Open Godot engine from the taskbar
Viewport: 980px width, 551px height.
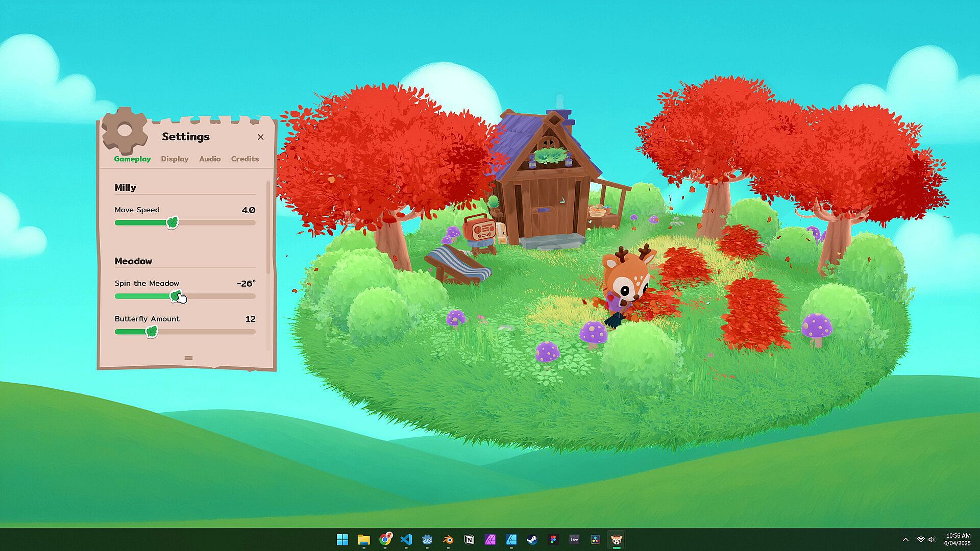(x=427, y=539)
